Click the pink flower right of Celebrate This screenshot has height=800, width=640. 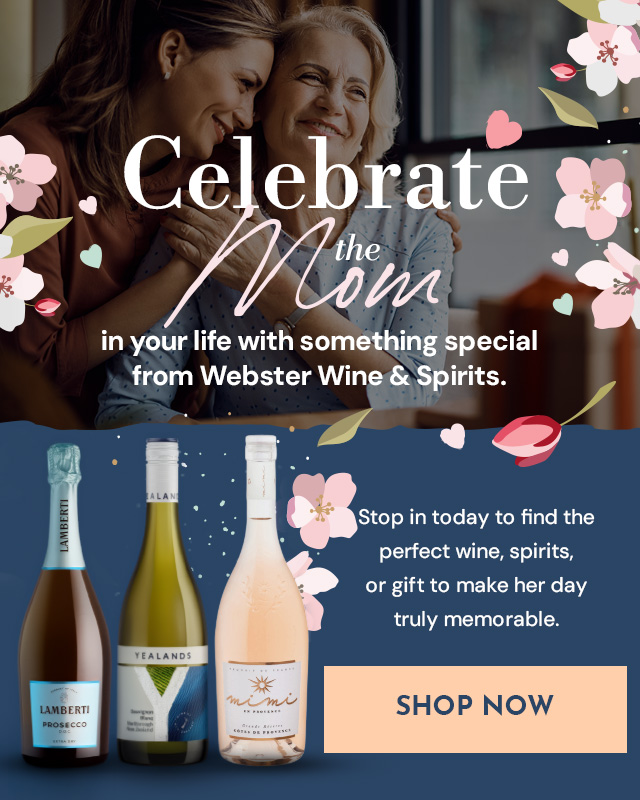592,198
